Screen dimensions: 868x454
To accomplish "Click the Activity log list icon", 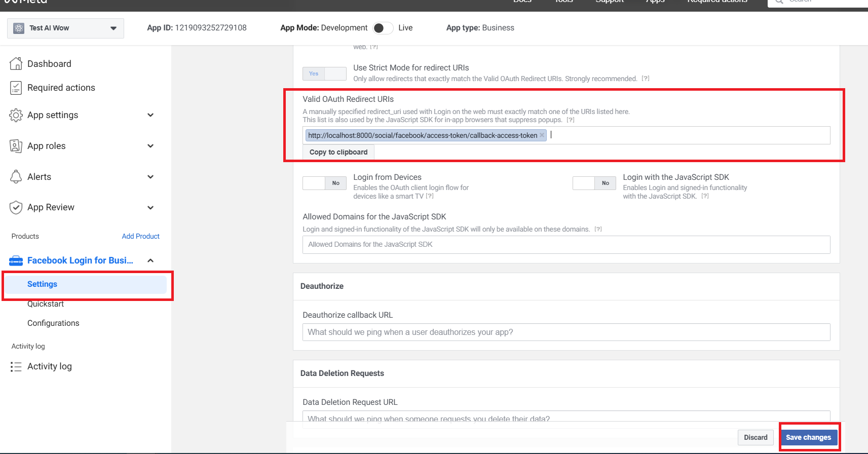I will 16,366.
